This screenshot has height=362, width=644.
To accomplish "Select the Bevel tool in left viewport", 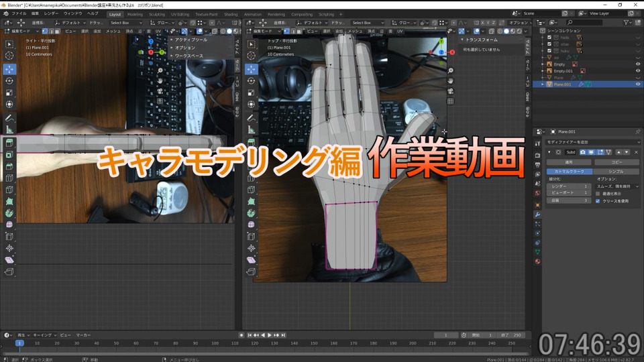I will tap(9, 166).
